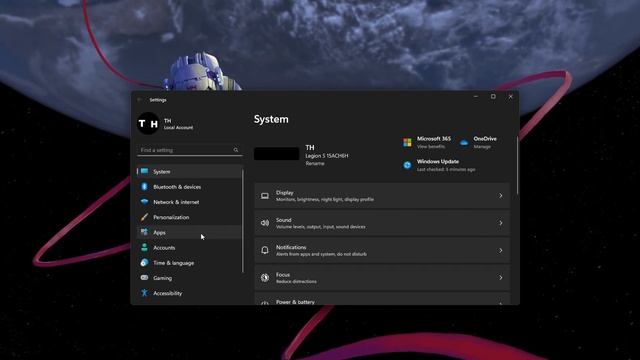
Task: Click the Network & internet wifi icon
Action: tap(144, 202)
